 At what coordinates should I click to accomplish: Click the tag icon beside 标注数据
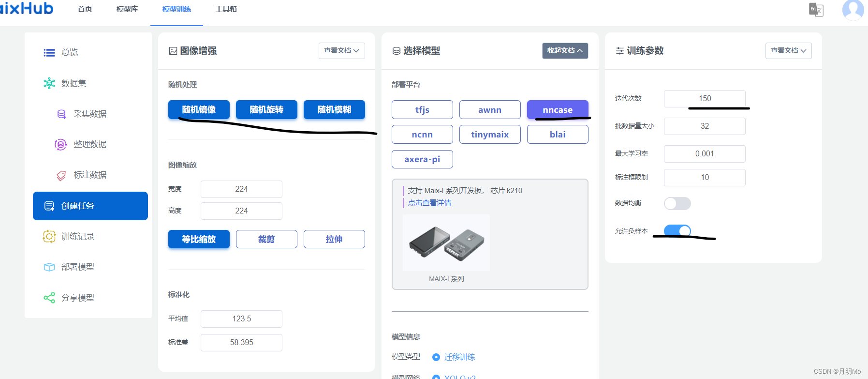(x=61, y=175)
